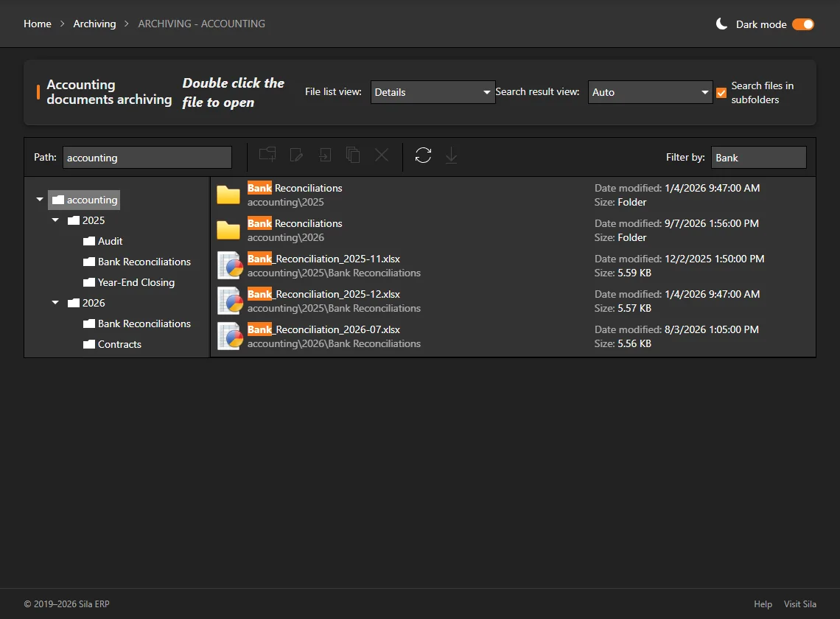840x619 pixels.
Task: Select the 2026 folder label in tree
Action: click(x=94, y=303)
